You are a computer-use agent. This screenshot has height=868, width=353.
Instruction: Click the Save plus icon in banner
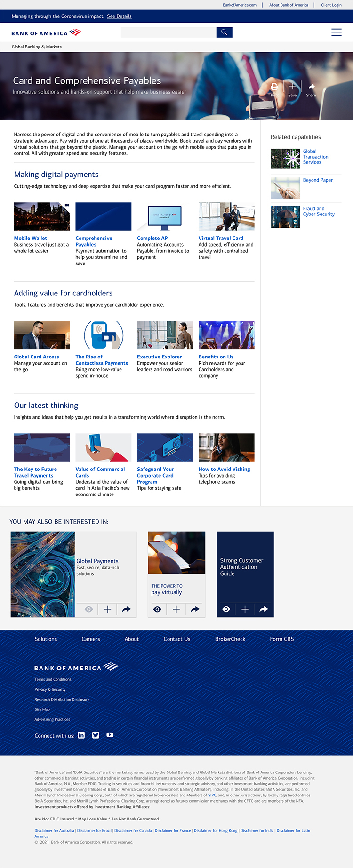pyautogui.click(x=292, y=87)
